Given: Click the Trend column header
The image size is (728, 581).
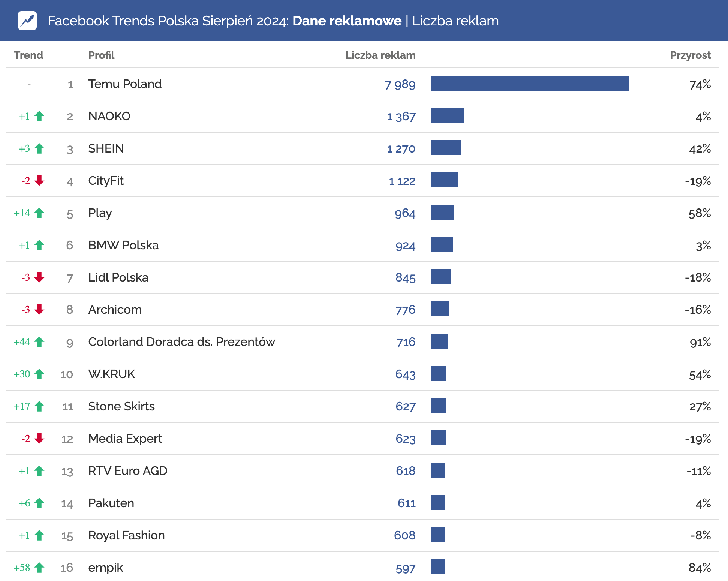Looking at the screenshot, I should (x=28, y=55).
